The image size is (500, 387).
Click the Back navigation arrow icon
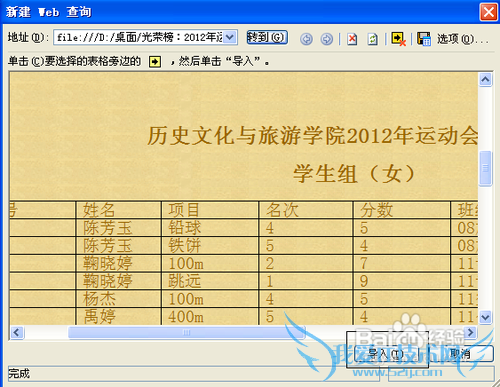306,39
